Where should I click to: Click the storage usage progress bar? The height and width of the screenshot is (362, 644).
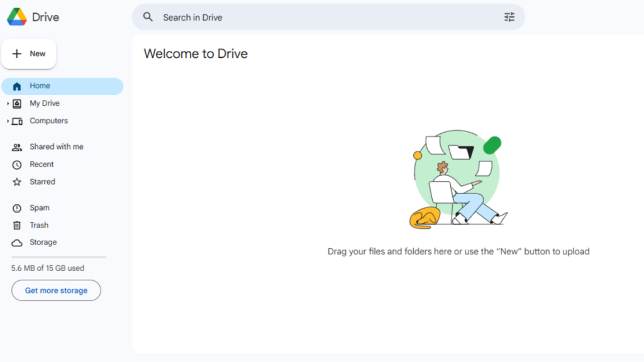[58, 256]
